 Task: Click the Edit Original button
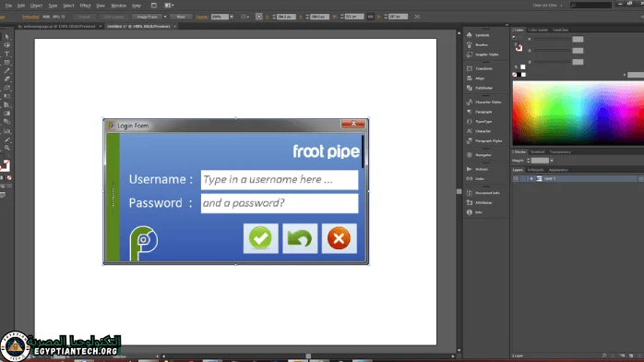coord(113,17)
